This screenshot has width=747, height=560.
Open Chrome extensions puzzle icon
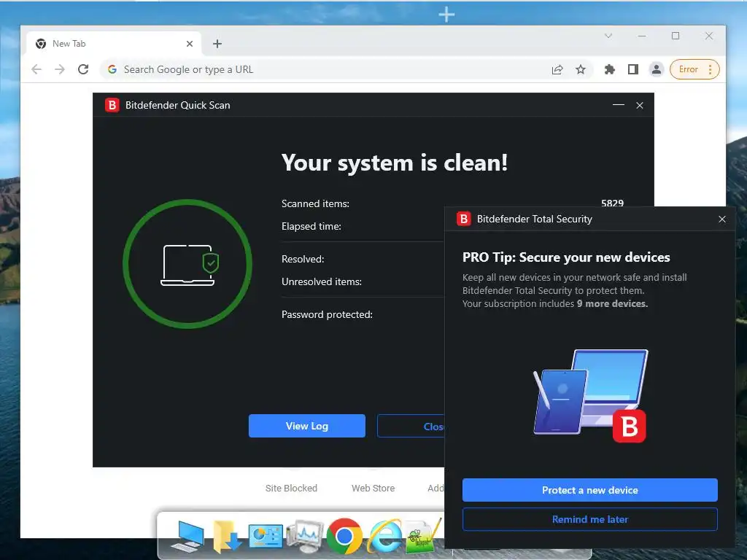[609, 69]
